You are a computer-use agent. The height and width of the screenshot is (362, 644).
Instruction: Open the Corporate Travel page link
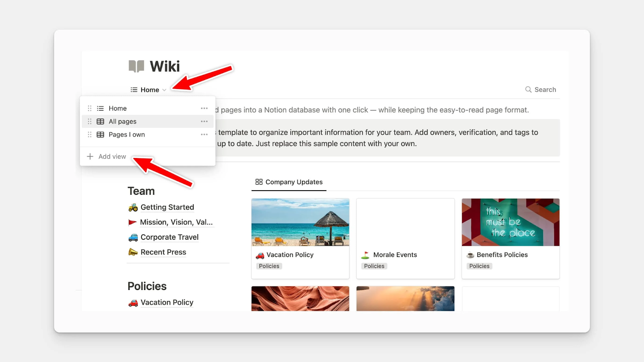(169, 237)
